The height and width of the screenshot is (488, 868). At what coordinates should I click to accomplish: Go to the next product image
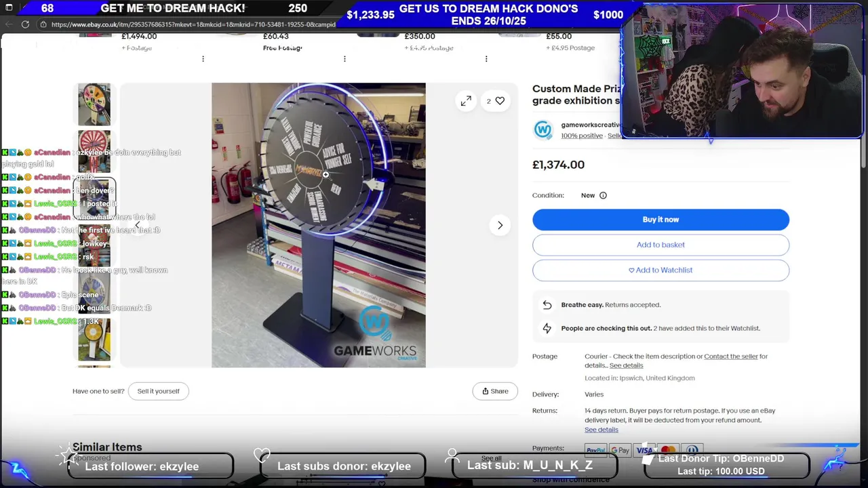[500, 225]
